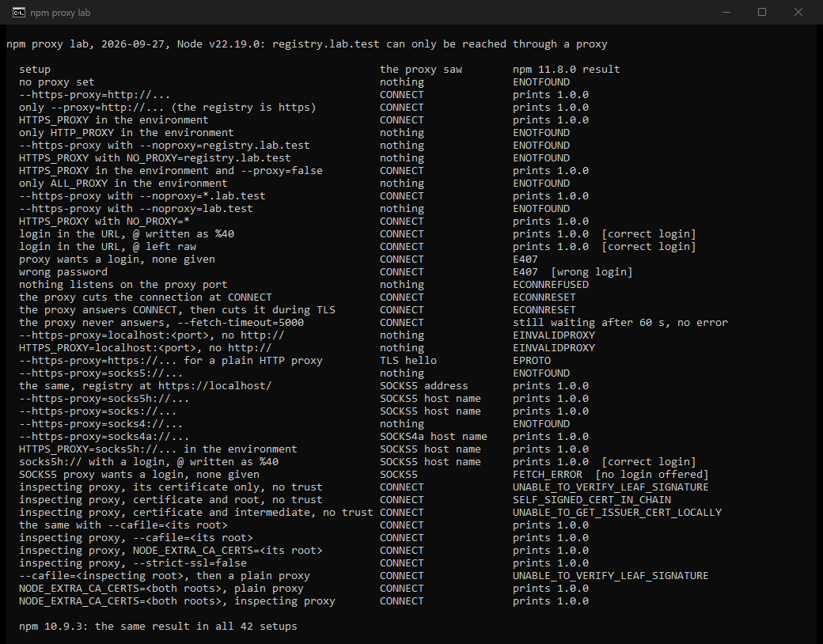Click 'HTTPS_PROXY=localhost:<port>, no http://' line

[146, 347]
